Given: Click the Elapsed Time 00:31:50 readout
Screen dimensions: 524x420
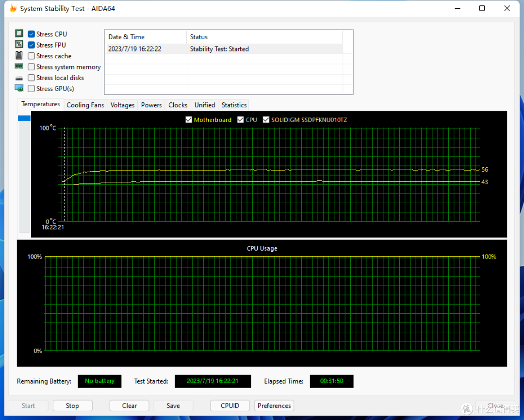Looking at the screenshot, I should pos(331,381).
